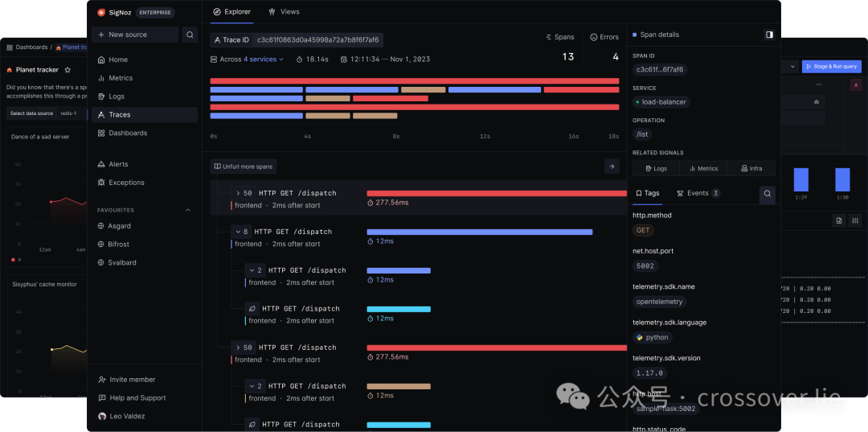
Task: Click leaf icon of first cyan dispatch span
Action: click(252, 308)
